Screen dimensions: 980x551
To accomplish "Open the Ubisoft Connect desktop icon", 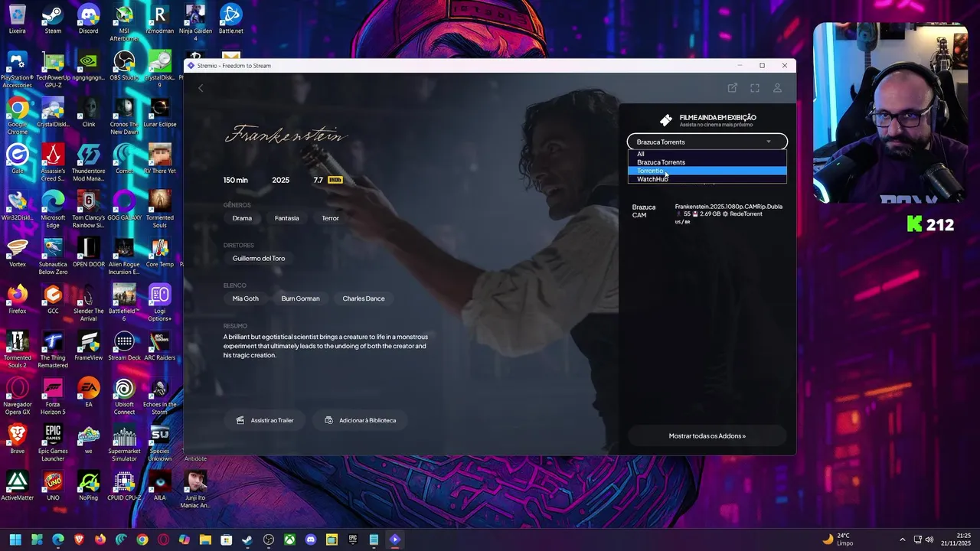I will click(x=124, y=396).
